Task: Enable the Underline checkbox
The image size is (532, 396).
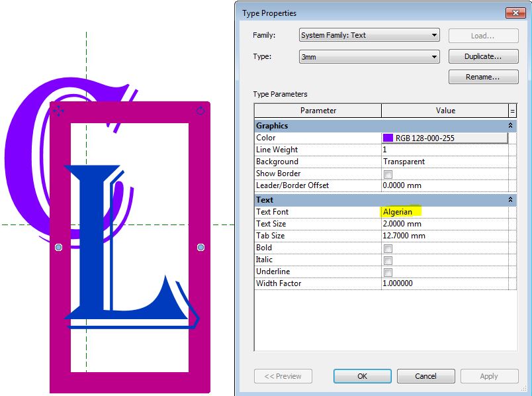Action: (389, 272)
